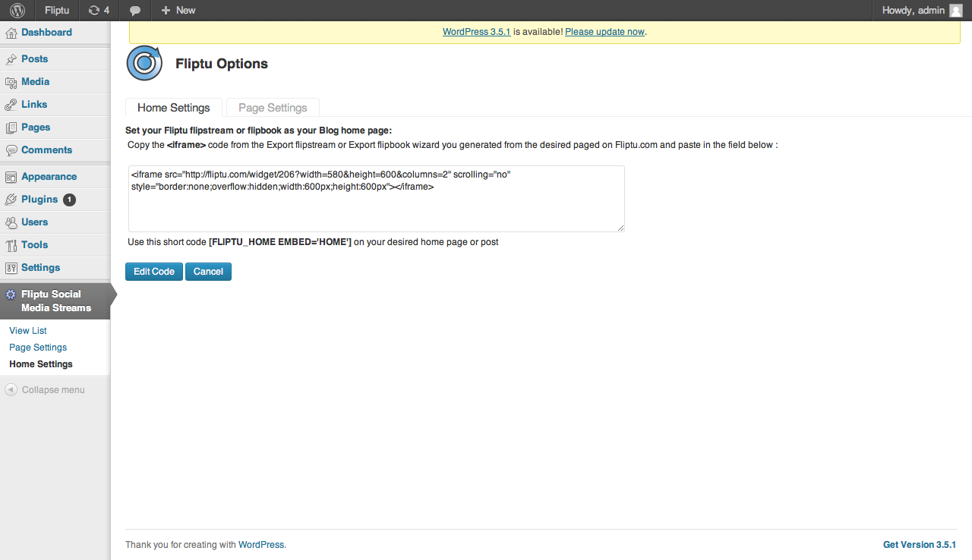Open View List submenu item

point(28,331)
